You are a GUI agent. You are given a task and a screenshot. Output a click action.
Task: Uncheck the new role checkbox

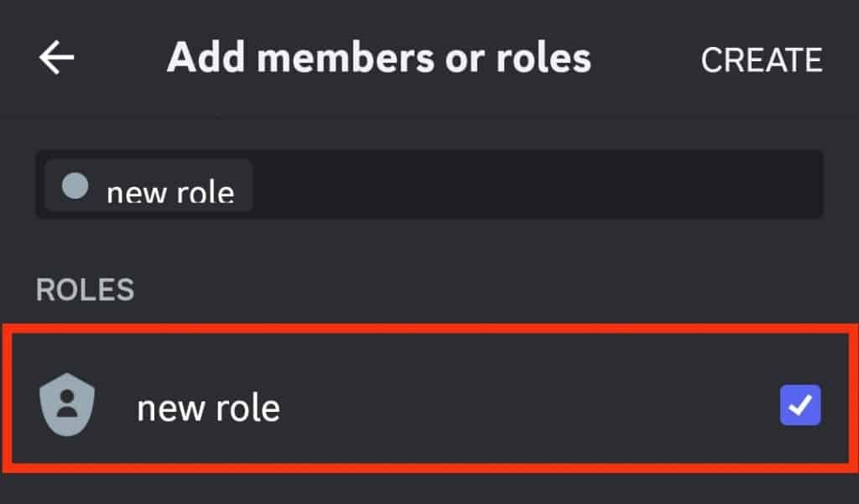click(798, 407)
